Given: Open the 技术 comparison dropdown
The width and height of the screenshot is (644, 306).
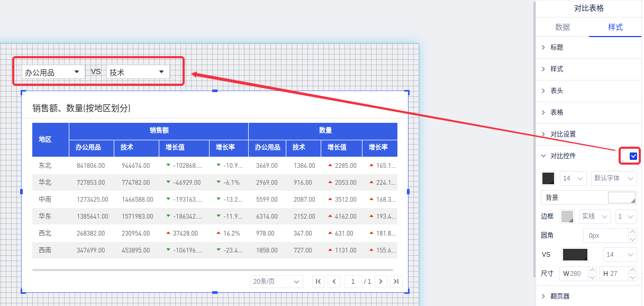Looking at the screenshot, I should tap(138, 72).
